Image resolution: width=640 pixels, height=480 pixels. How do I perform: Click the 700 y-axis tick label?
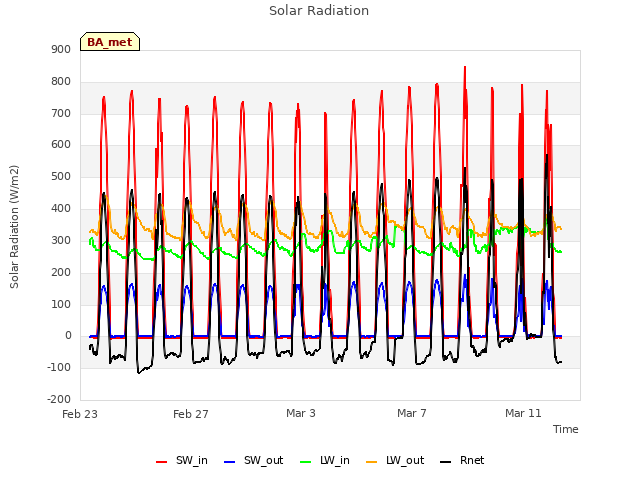(61, 113)
